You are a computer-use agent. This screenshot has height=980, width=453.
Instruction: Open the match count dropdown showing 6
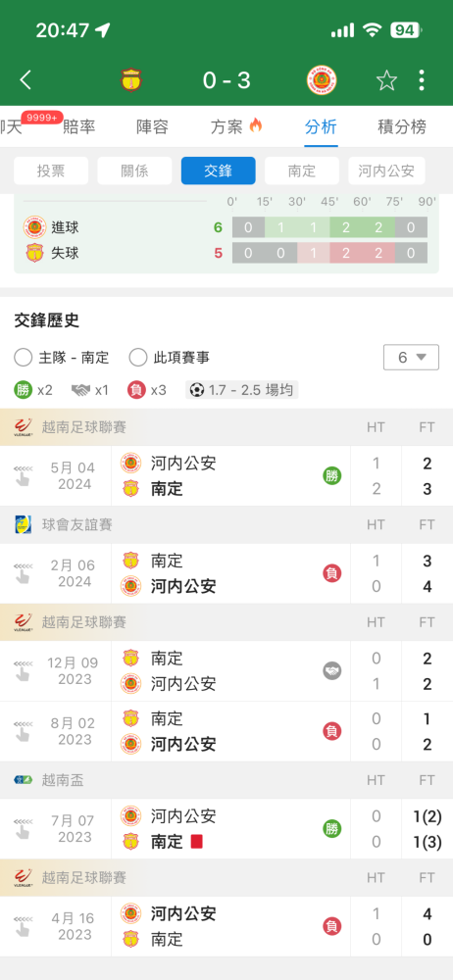[411, 358]
